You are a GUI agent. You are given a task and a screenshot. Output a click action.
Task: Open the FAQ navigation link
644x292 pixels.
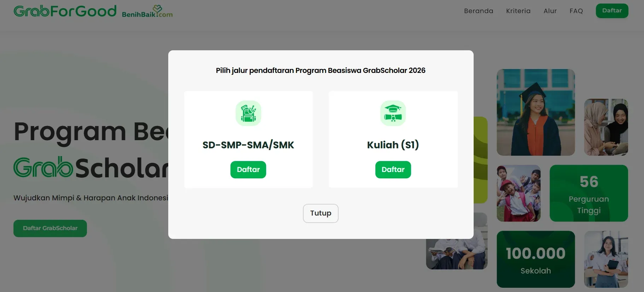click(576, 11)
